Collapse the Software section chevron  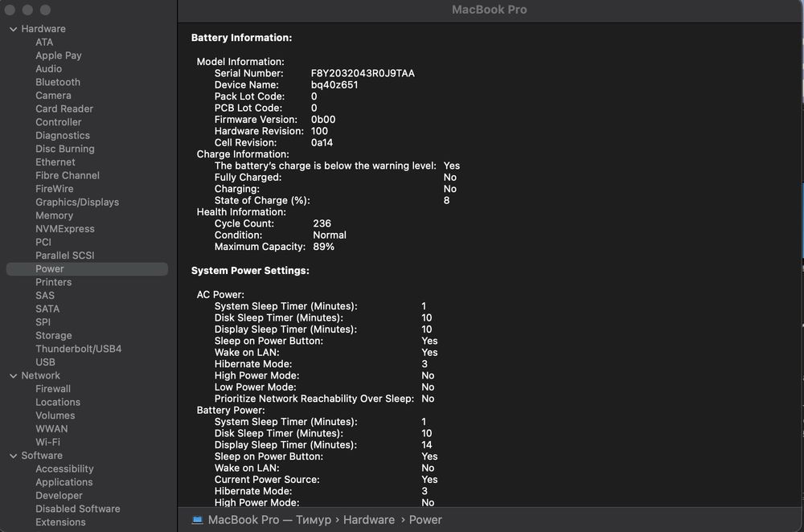tap(14, 456)
